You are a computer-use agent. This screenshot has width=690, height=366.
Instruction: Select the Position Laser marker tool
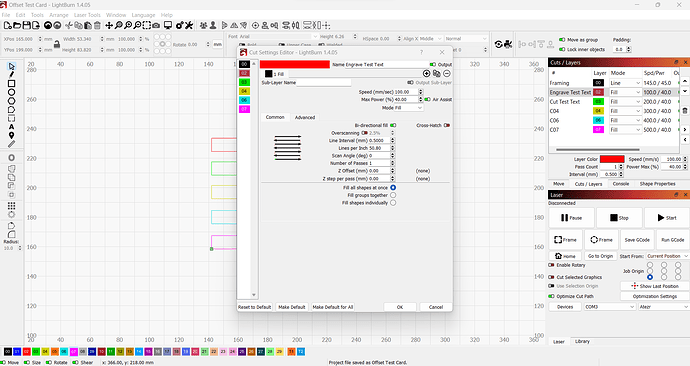point(11,135)
